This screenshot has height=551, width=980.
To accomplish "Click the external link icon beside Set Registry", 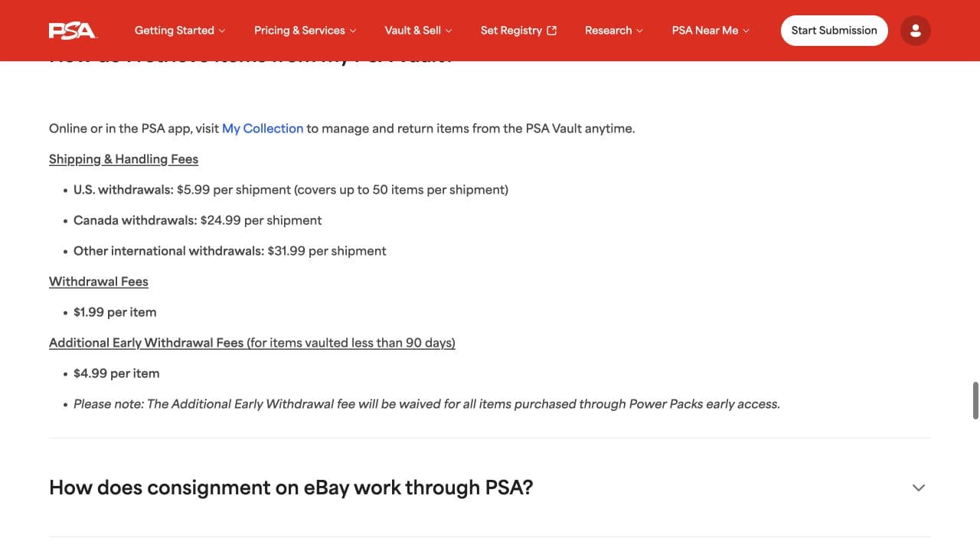I will tap(552, 31).
